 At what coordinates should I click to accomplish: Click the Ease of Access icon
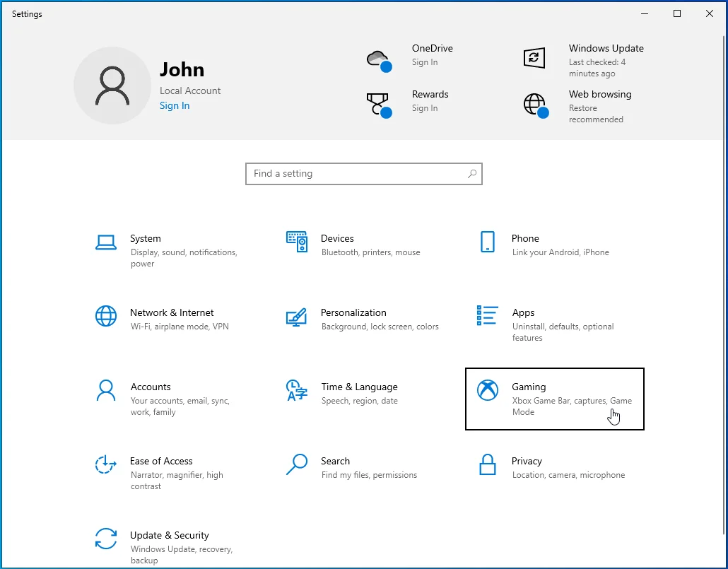[x=106, y=464]
